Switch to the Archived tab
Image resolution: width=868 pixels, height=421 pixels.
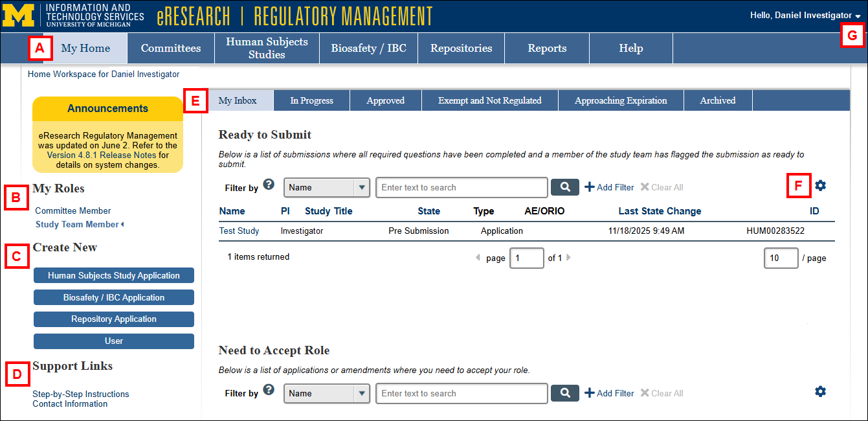pos(718,100)
